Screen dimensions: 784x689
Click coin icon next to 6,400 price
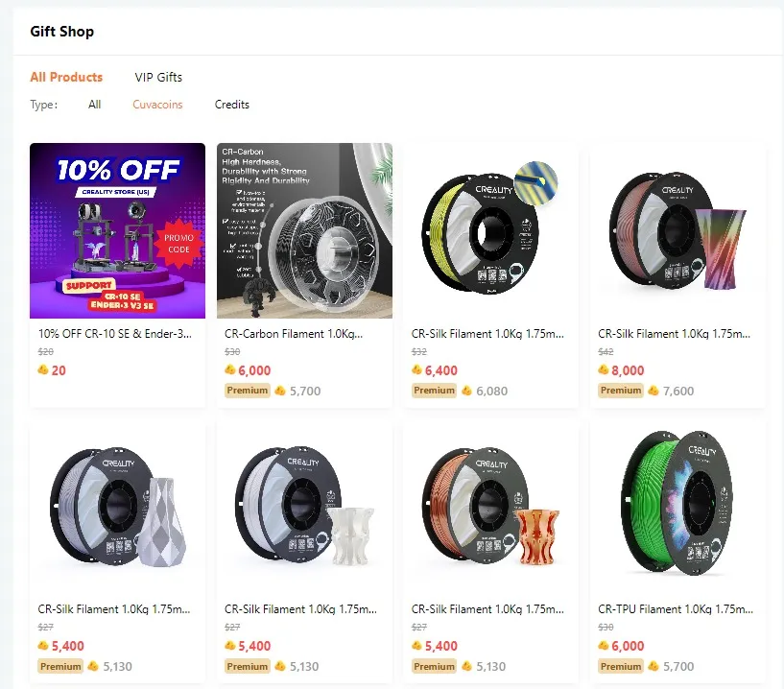coord(416,370)
